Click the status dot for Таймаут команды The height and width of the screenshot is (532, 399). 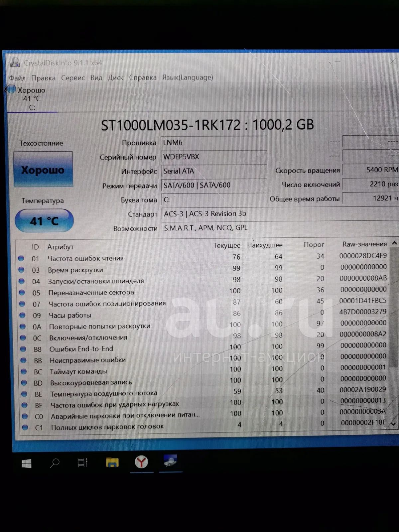pyautogui.click(x=24, y=372)
